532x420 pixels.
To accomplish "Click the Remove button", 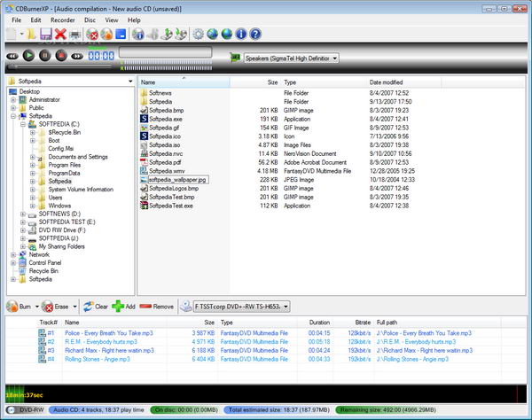I will coord(156,307).
